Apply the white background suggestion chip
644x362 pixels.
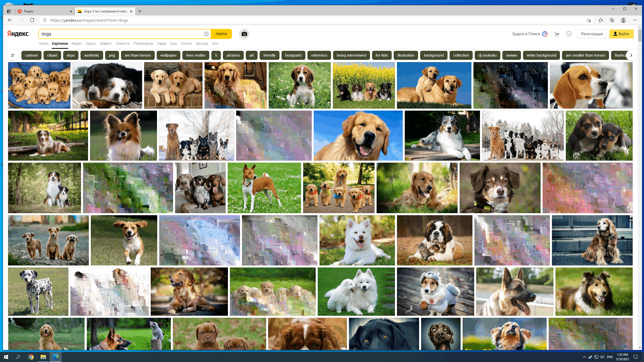541,55
